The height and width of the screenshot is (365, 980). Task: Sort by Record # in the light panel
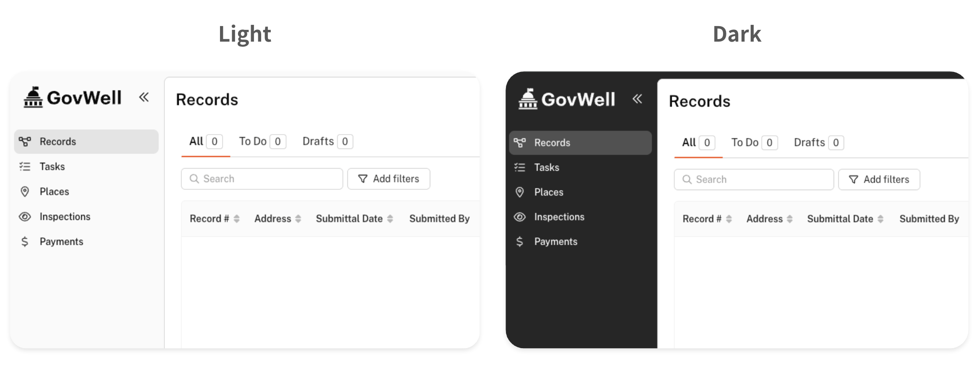pos(236,219)
